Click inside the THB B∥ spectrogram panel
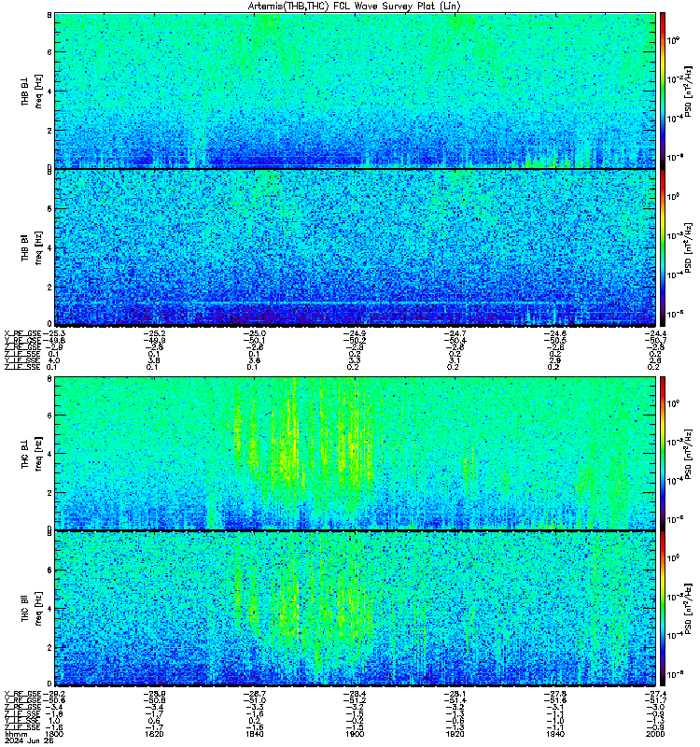This screenshot has height=747, width=700. (355, 248)
